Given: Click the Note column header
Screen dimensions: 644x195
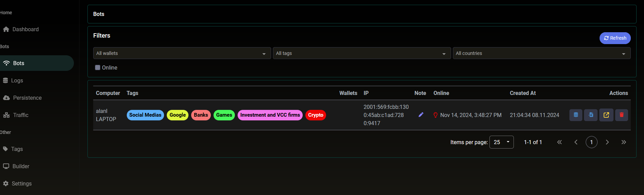Looking at the screenshot, I should point(420,93).
